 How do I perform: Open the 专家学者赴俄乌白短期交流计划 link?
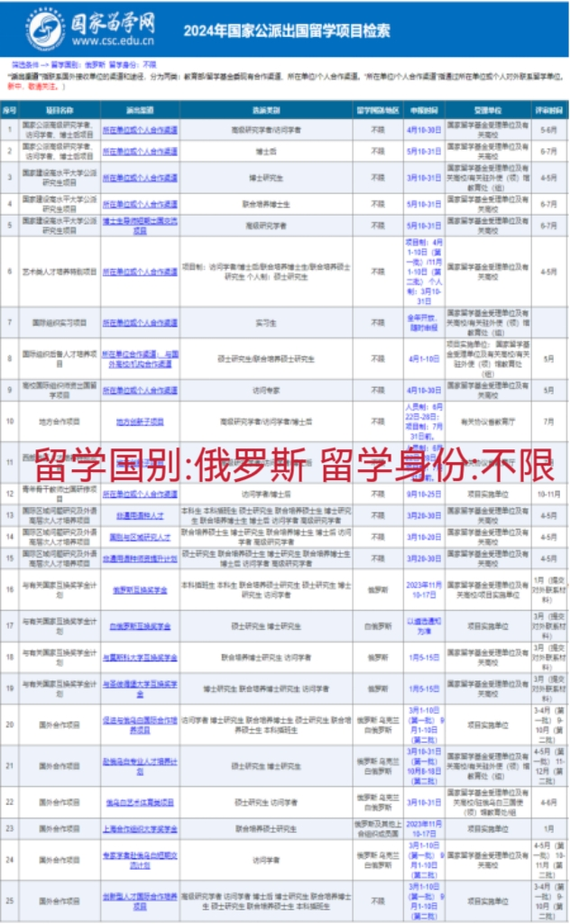pos(140,860)
